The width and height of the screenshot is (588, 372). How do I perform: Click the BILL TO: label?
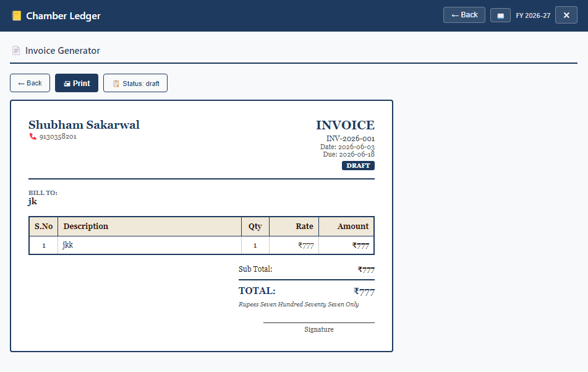[43, 192]
